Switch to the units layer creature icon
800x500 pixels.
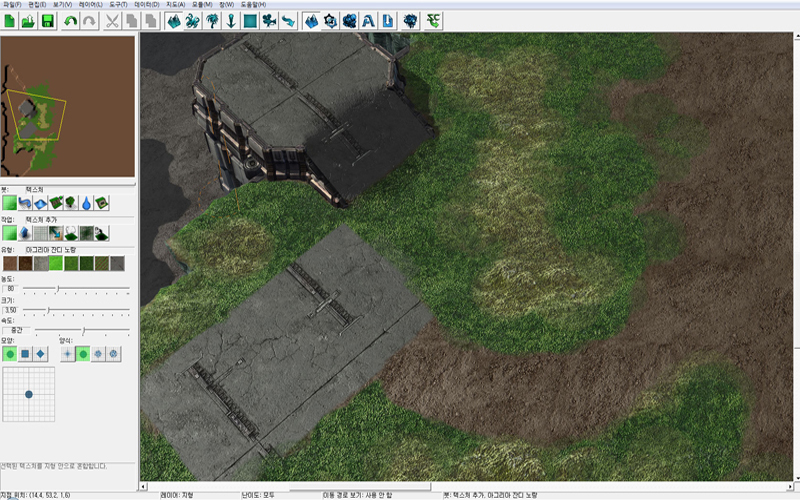point(193,21)
